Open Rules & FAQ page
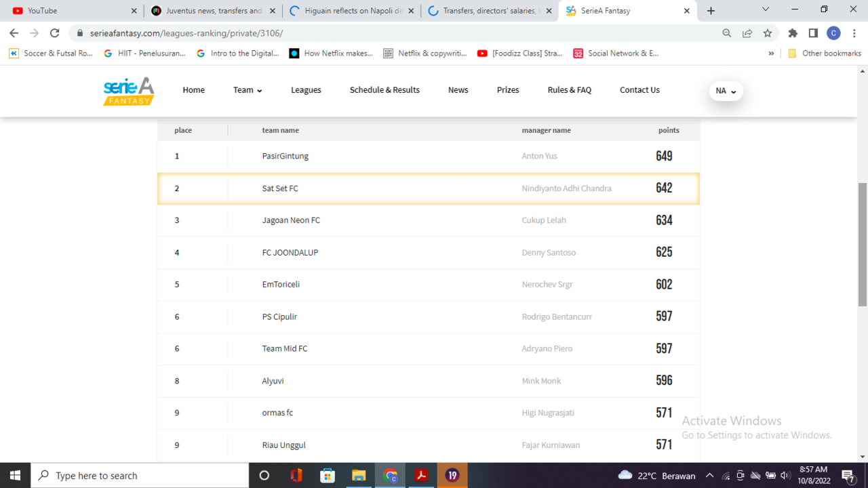Viewport: 868px width, 488px height. click(x=570, y=90)
